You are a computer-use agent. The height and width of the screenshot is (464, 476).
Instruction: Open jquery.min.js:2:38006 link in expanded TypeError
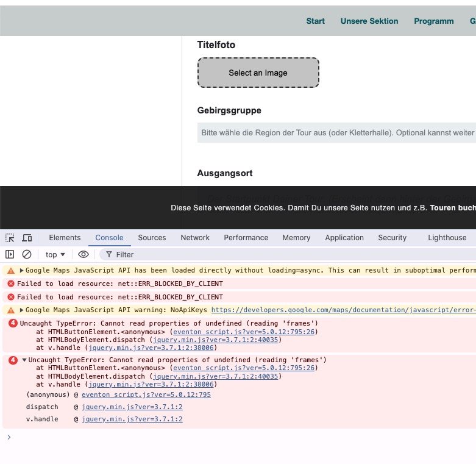pos(151,385)
